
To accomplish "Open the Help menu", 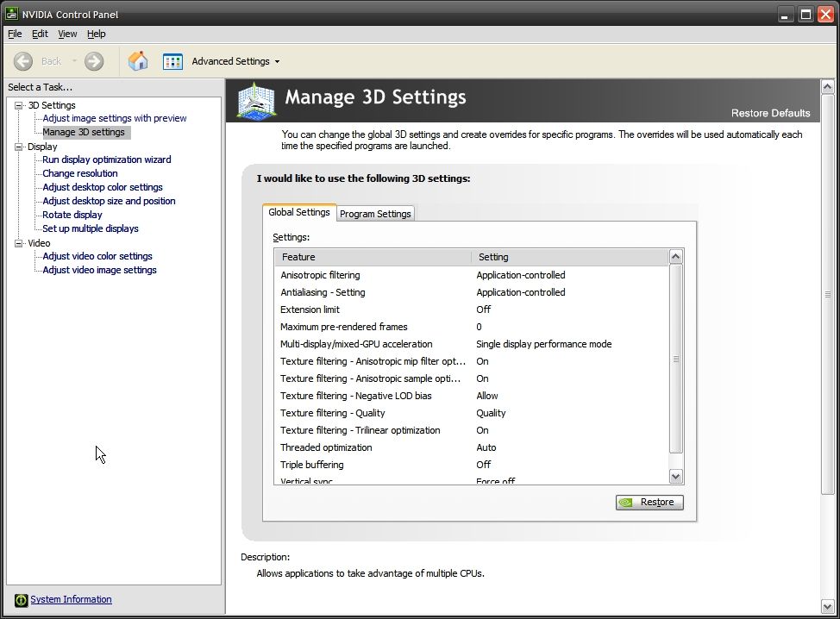I will 97,34.
